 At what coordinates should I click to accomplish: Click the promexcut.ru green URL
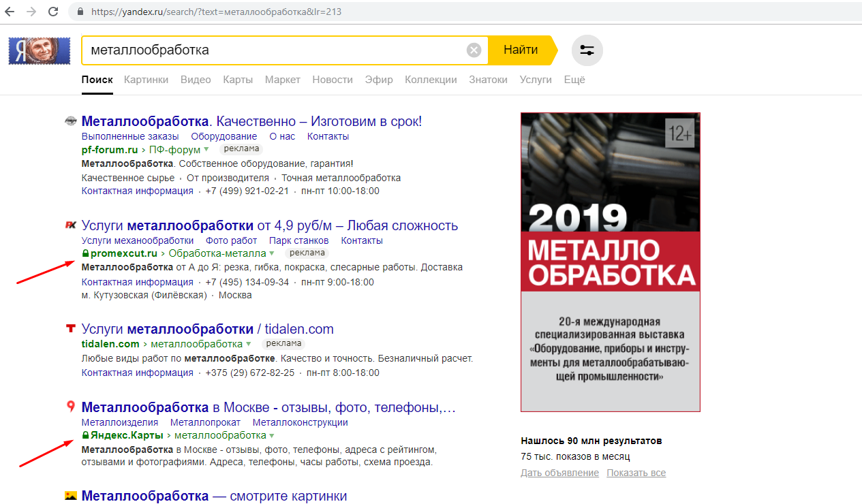click(123, 253)
